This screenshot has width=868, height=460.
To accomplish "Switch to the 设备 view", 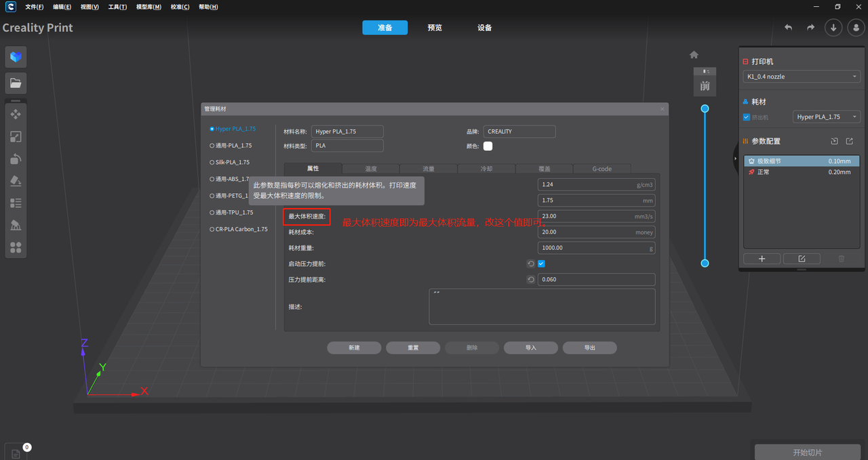I will pos(485,28).
